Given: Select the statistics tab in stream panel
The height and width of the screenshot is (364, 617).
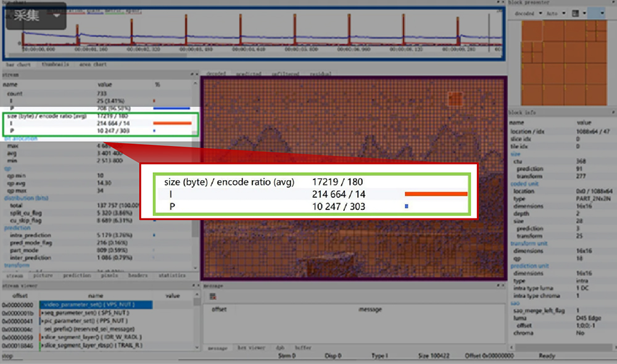Looking at the screenshot, I should coord(172,276).
